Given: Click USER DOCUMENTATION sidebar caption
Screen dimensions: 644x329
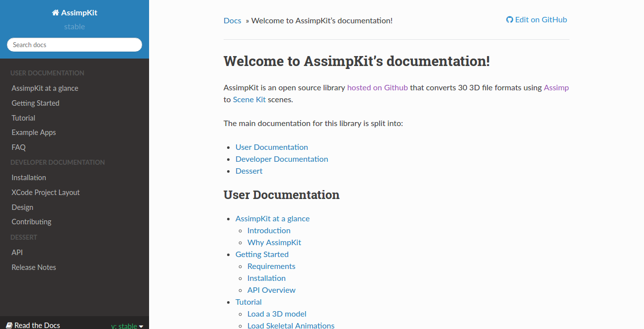Looking at the screenshot, I should 47,73.
